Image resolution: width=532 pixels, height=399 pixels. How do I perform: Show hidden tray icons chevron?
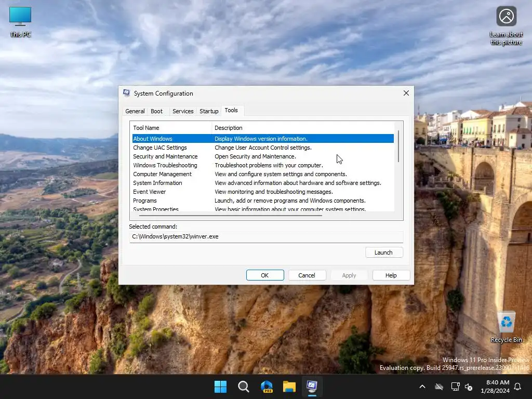[422, 387]
